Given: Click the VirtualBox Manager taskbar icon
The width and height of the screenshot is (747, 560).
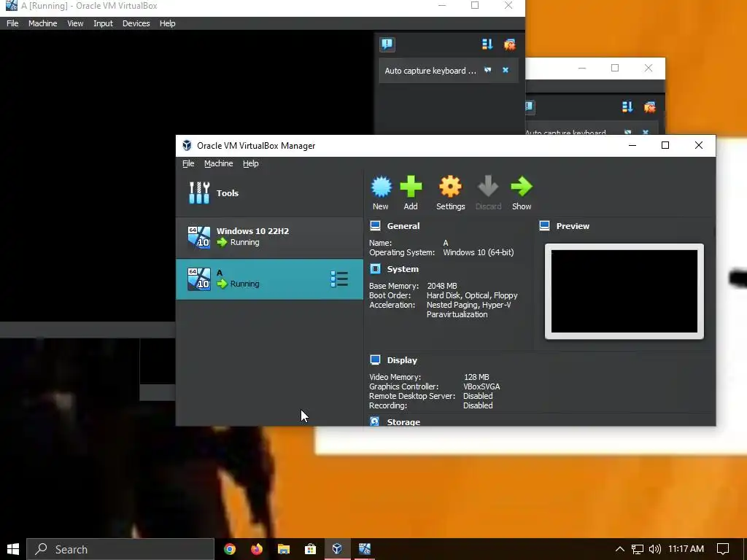Looking at the screenshot, I should pyautogui.click(x=337, y=549).
